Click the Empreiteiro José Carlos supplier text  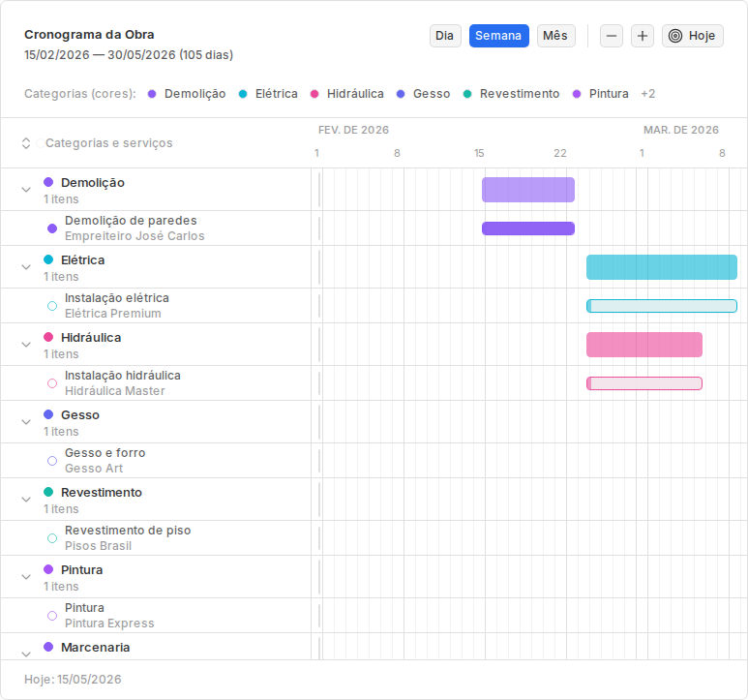point(135,236)
